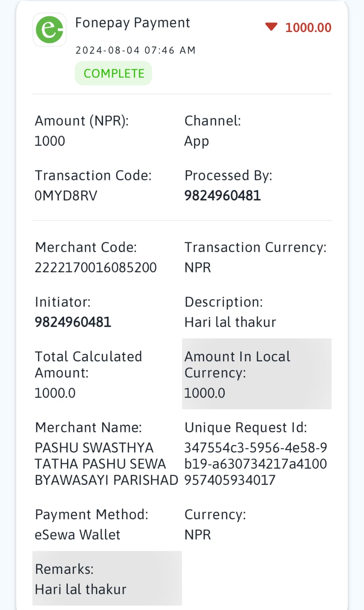
Task: Tap Payment Method eSewa Wallet
Action: (x=77, y=535)
